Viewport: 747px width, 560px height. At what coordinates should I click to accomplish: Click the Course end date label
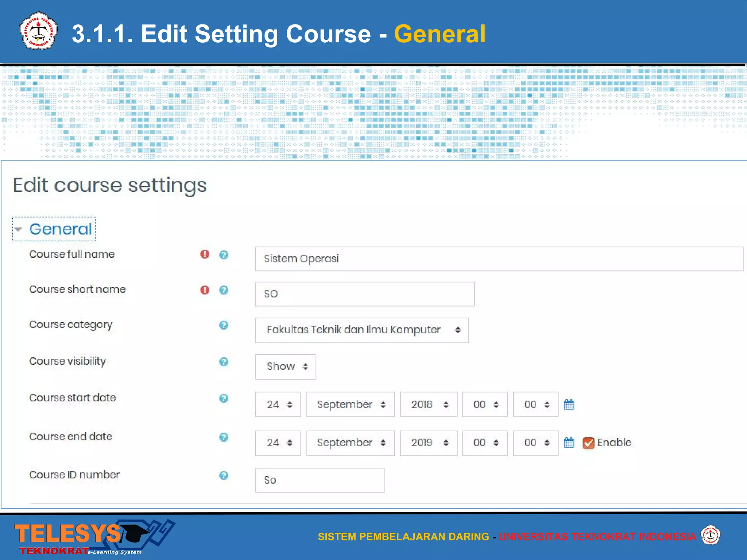click(71, 436)
